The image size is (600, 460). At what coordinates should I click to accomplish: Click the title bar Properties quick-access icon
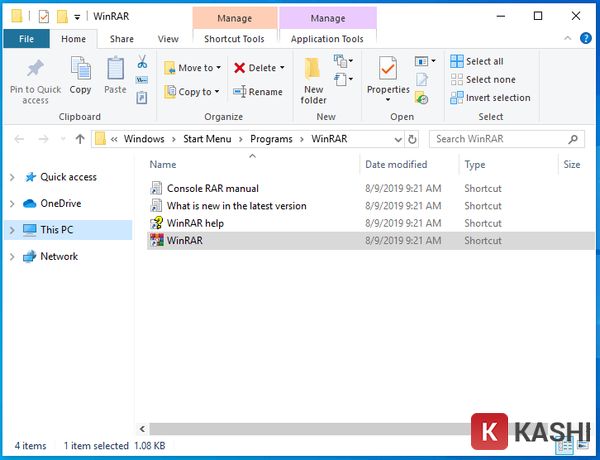coord(44,16)
